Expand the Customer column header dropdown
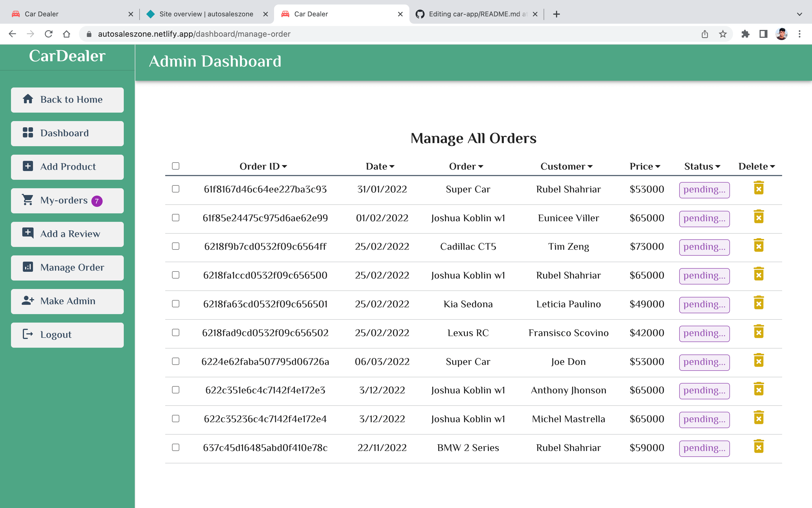Screen dimensions: 812x508 point(566,167)
